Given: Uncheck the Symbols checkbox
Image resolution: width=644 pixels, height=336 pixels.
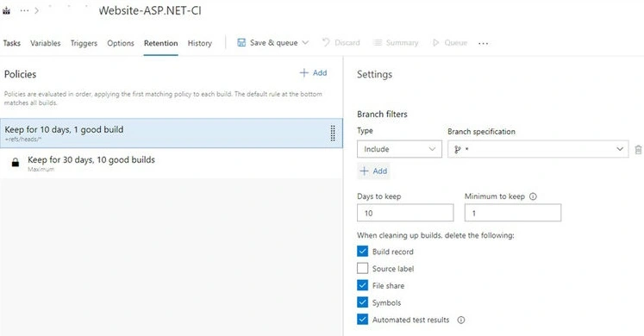Looking at the screenshot, I should click(362, 302).
